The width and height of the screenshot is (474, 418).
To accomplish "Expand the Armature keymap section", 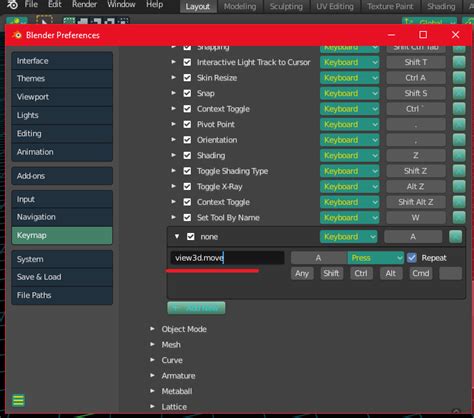I will [152, 375].
